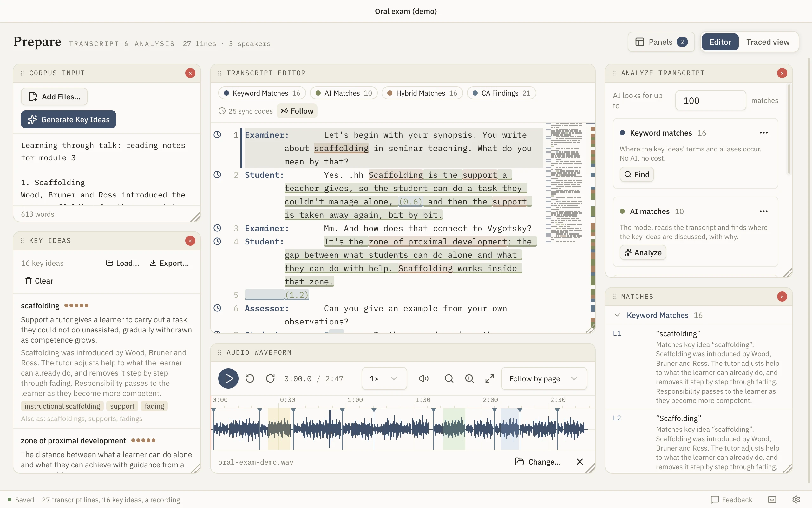
Task: Open AI matches options menu (three dots)
Action: (764, 211)
